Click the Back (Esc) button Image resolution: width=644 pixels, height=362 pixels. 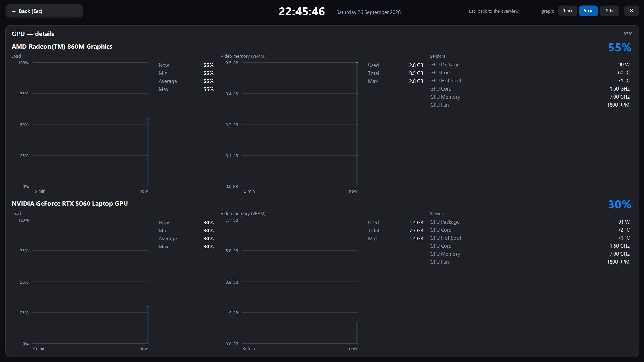pyautogui.click(x=44, y=11)
